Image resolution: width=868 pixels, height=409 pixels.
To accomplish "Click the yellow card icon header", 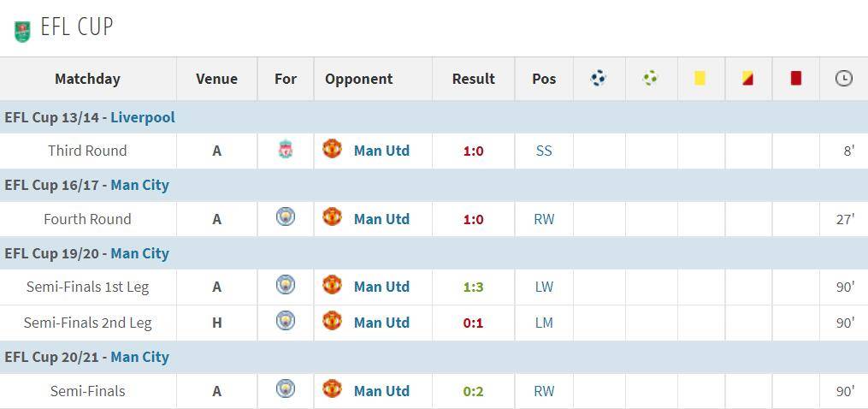I will [700, 79].
